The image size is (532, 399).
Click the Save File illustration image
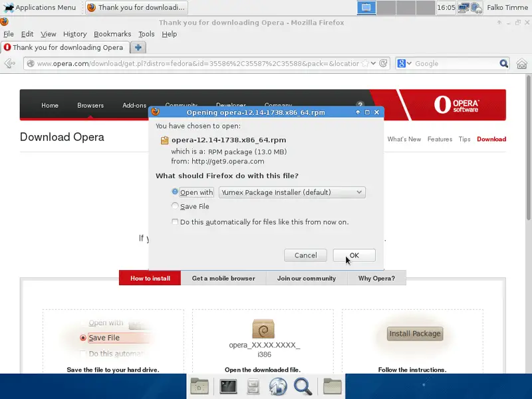point(114,338)
